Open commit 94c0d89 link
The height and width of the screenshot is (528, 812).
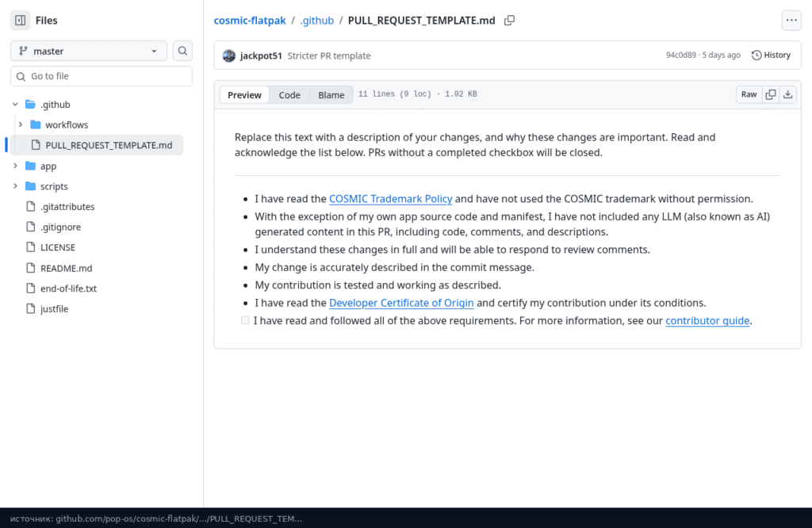681,55
